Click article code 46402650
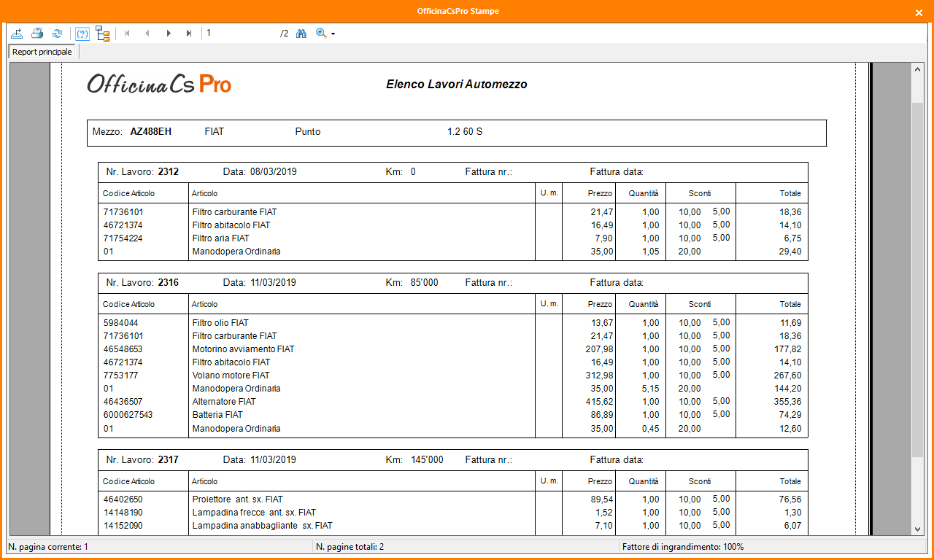This screenshot has width=934, height=560. [123, 499]
